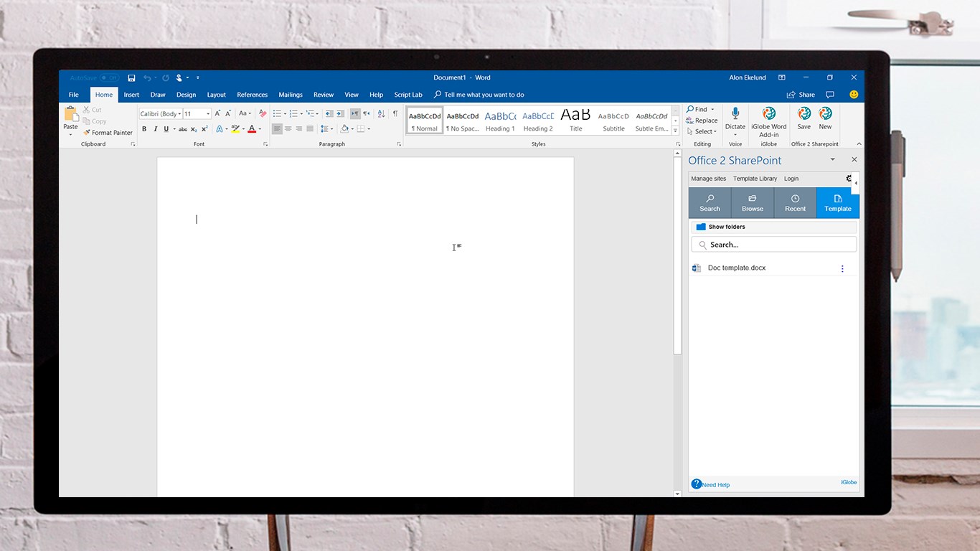The height and width of the screenshot is (551, 980).
Task: Clear all formatting from selection
Action: (263, 113)
